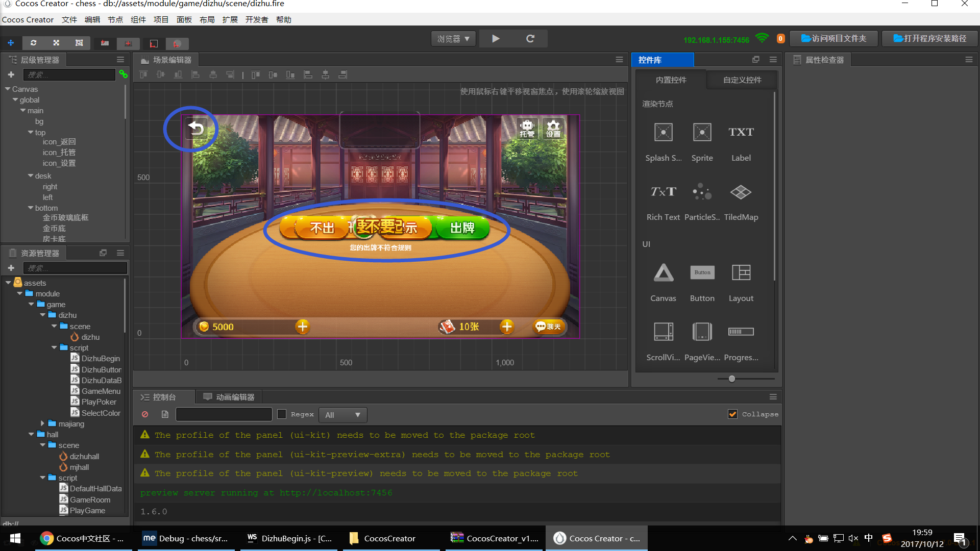The width and height of the screenshot is (980, 551).
Task: Click the refresh preview icon
Action: (x=530, y=39)
